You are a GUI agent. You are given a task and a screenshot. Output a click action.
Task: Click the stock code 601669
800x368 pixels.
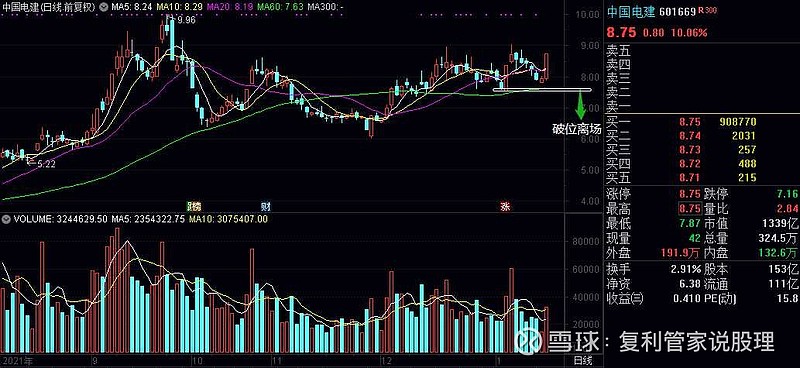click(x=678, y=12)
